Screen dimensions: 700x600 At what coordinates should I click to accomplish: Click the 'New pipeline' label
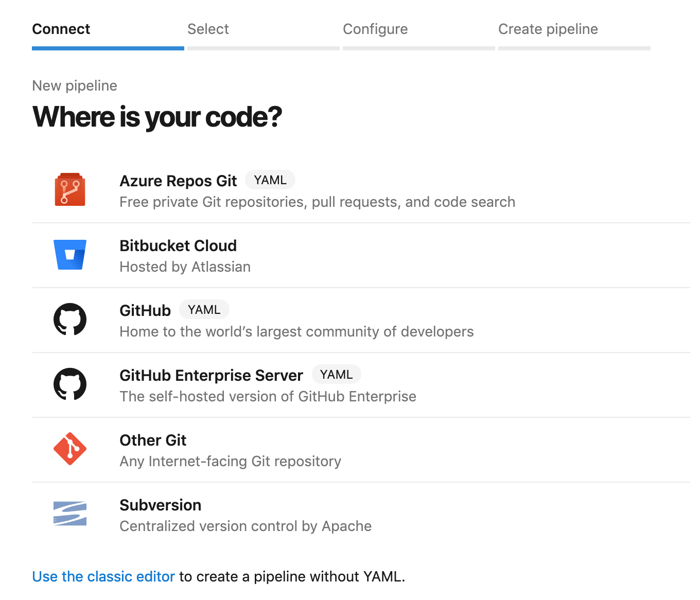(75, 85)
